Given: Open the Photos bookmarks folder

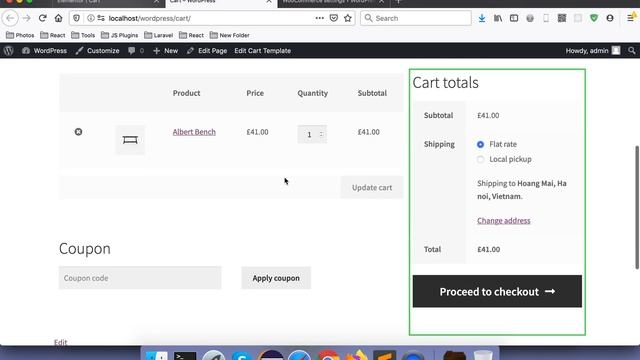Looking at the screenshot, I should (20, 35).
